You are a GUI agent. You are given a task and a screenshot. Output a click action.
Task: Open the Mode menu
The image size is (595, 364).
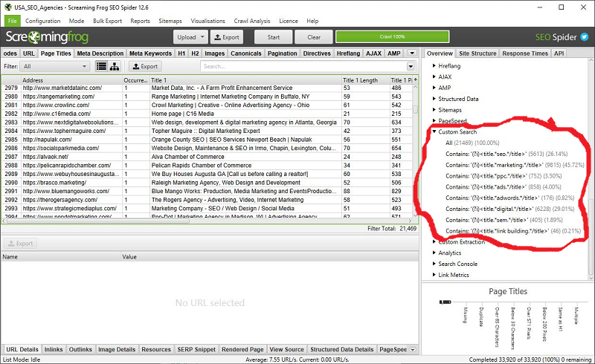[x=77, y=21]
